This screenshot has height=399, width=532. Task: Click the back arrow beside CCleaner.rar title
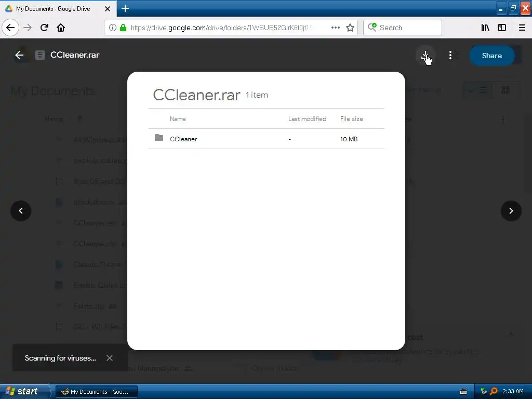[x=19, y=55]
